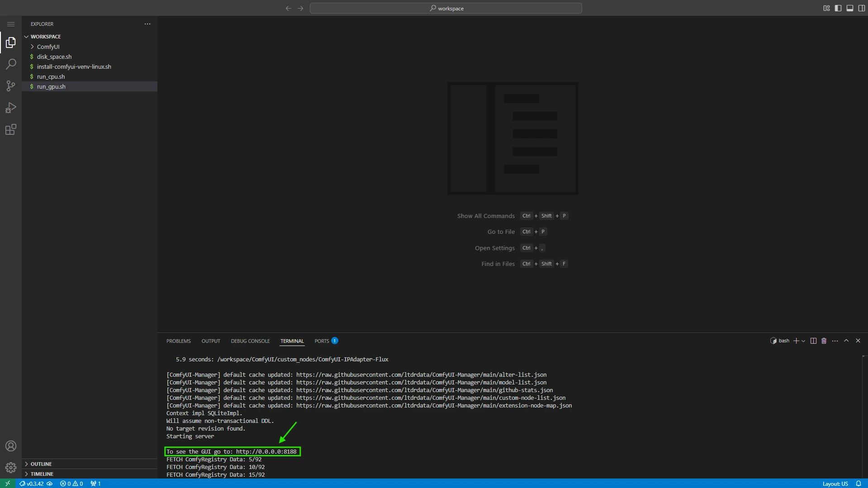Open the model-list.json URL in terminal
868x488 pixels.
[x=422, y=383]
